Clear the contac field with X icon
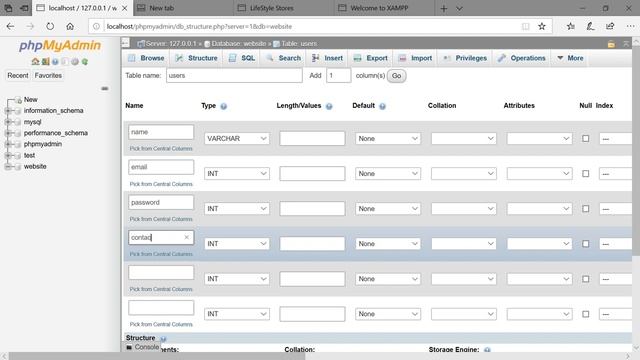 click(x=187, y=237)
